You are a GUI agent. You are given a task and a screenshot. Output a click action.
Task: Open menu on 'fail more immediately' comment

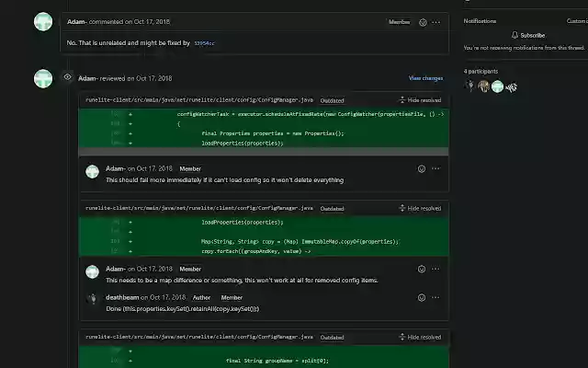(435, 168)
